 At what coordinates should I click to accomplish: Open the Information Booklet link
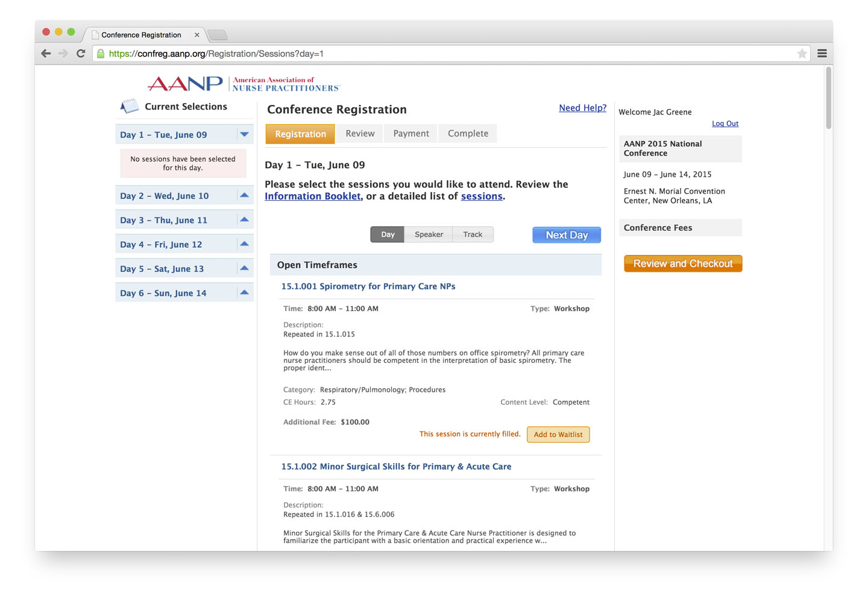[x=312, y=196]
